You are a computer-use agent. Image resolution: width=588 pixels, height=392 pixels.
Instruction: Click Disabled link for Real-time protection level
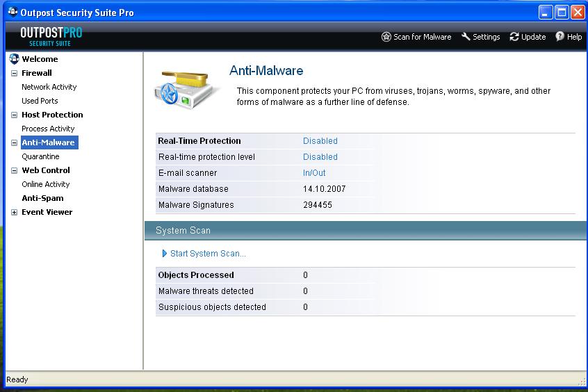(x=320, y=157)
